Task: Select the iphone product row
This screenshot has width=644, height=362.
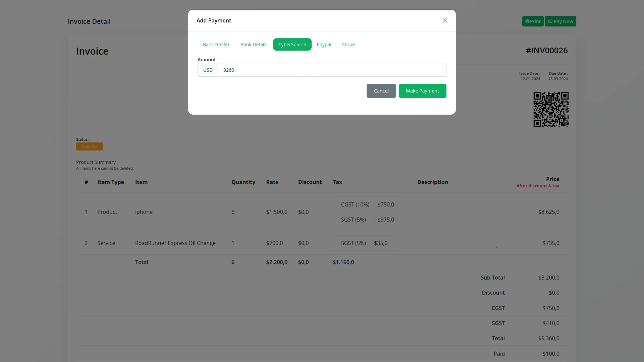Action: (144, 212)
